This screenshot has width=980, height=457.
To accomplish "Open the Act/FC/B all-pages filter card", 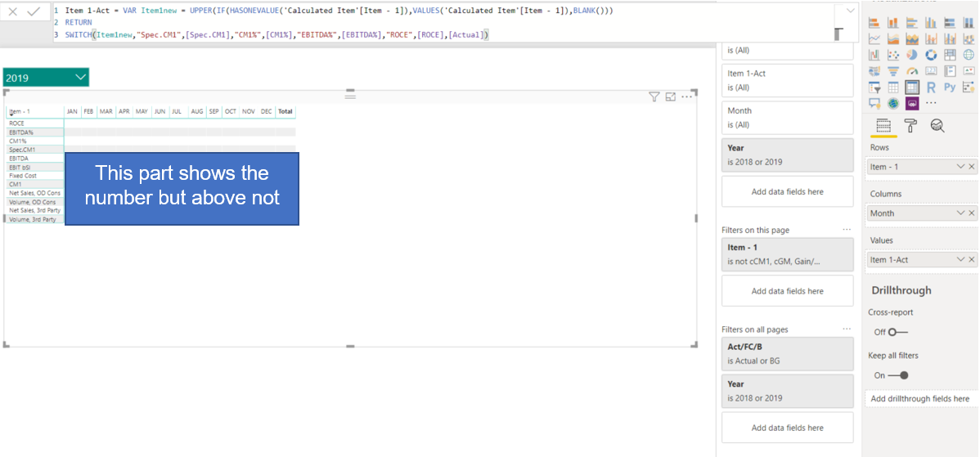I will [x=787, y=353].
